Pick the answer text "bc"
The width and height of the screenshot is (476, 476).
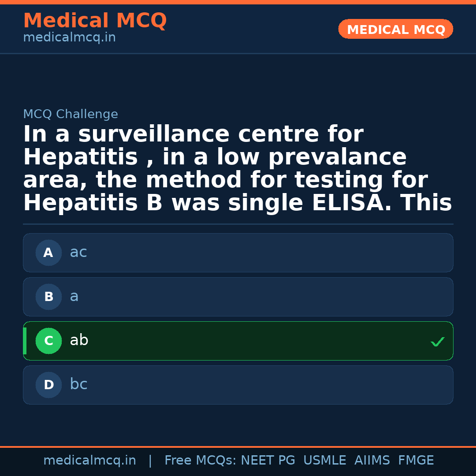point(78,385)
